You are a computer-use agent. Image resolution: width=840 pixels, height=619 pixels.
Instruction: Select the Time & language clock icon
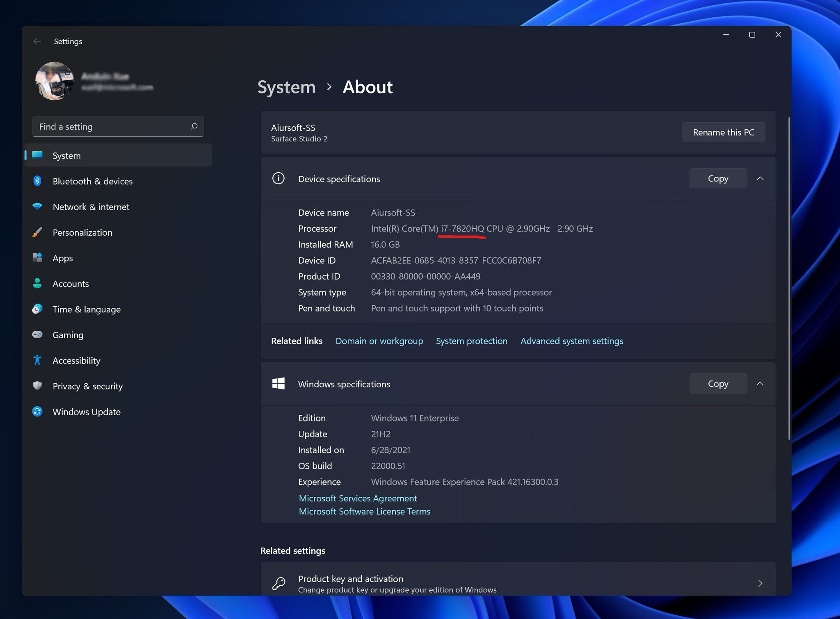[37, 309]
